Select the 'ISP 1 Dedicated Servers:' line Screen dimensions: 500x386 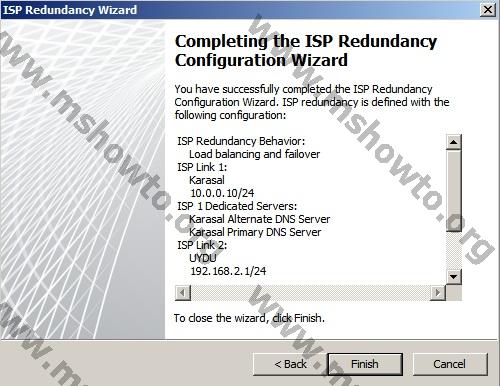[x=237, y=206]
